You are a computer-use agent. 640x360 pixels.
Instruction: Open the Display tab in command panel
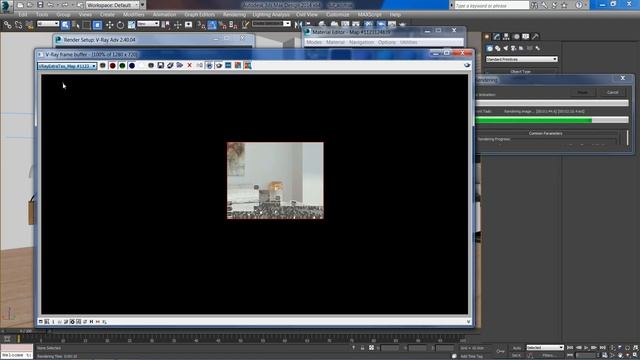click(x=526, y=36)
